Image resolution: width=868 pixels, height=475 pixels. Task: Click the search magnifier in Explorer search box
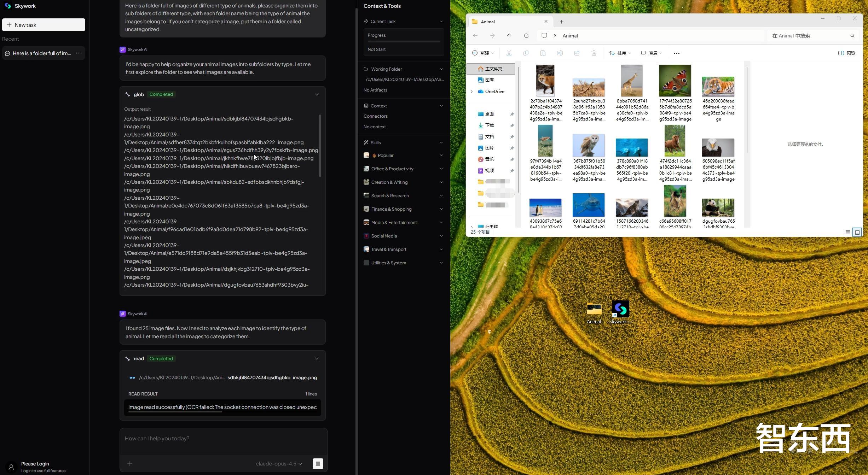(852, 36)
